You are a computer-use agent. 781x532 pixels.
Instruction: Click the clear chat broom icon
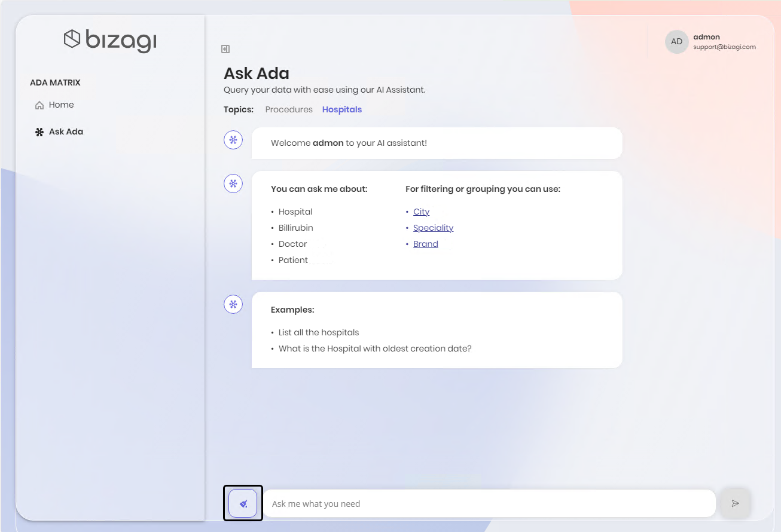[243, 503]
